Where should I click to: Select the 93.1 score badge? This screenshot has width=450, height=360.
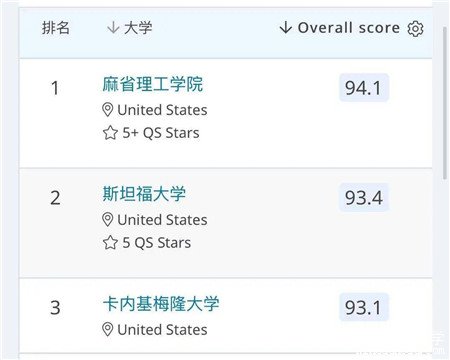[364, 307]
